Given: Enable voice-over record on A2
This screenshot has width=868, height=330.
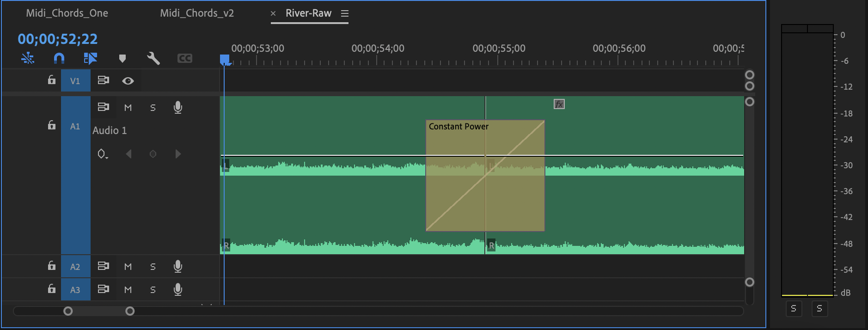Looking at the screenshot, I should [x=178, y=267].
